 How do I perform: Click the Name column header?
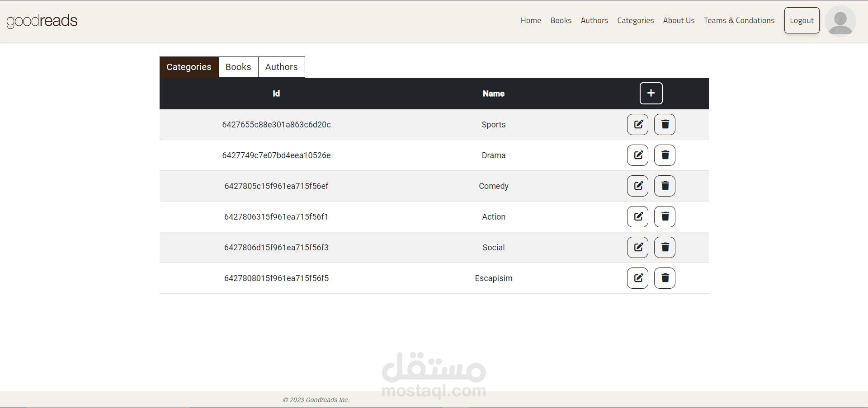pyautogui.click(x=493, y=94)
